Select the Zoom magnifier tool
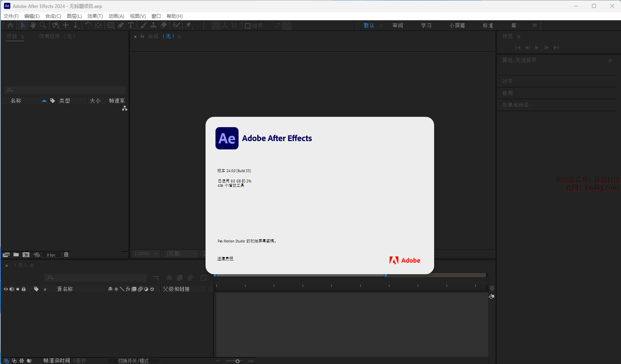Viewport: 621px width, 364px height. click(x=43, y=25)
